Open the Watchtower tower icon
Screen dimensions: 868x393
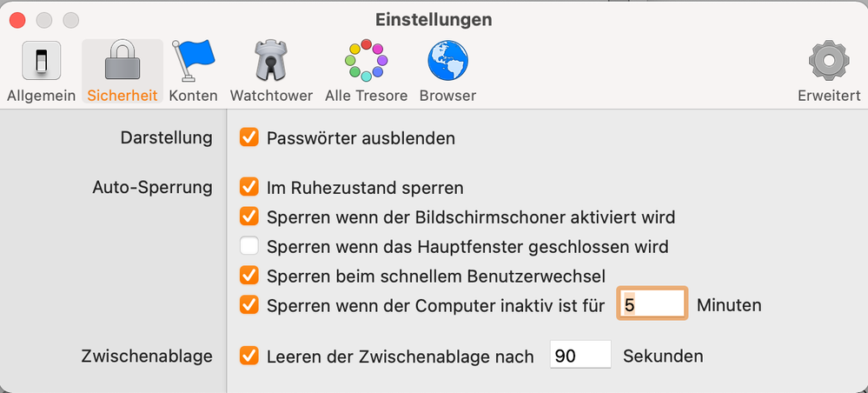point(271,63)
